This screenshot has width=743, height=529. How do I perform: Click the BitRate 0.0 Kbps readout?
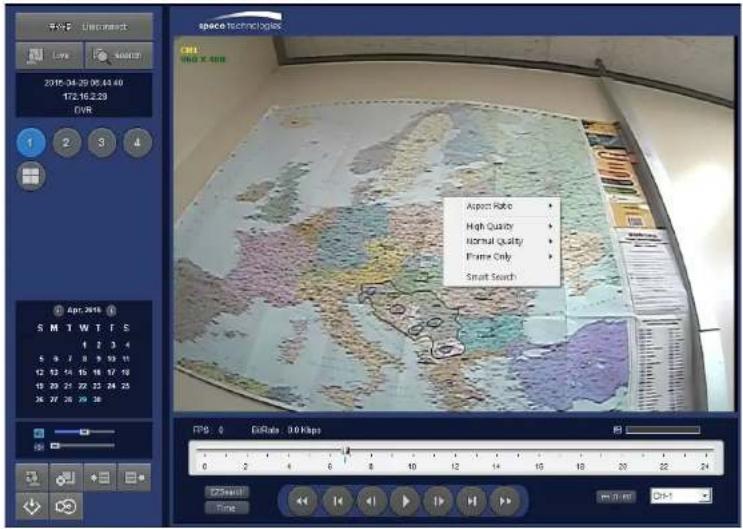[286, 430]
